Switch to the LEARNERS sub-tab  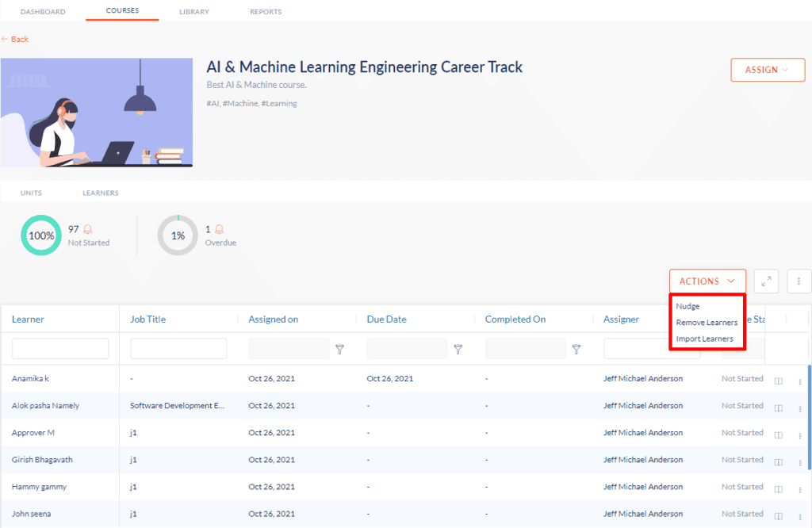(x=101, y=193)
